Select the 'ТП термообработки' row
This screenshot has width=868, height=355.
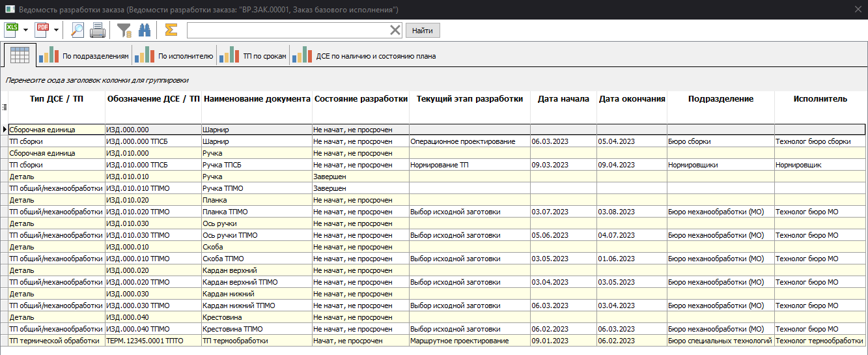234,341
